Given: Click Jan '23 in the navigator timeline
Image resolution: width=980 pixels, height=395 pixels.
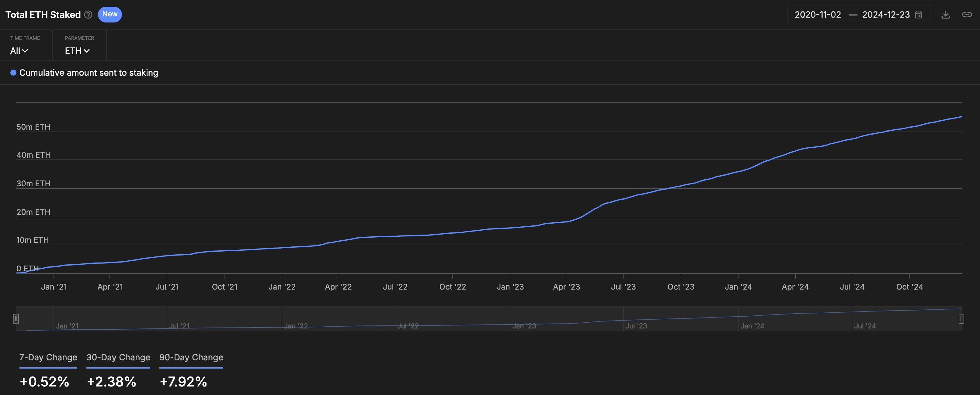Looking at the screenshot, I should [524, 326].
